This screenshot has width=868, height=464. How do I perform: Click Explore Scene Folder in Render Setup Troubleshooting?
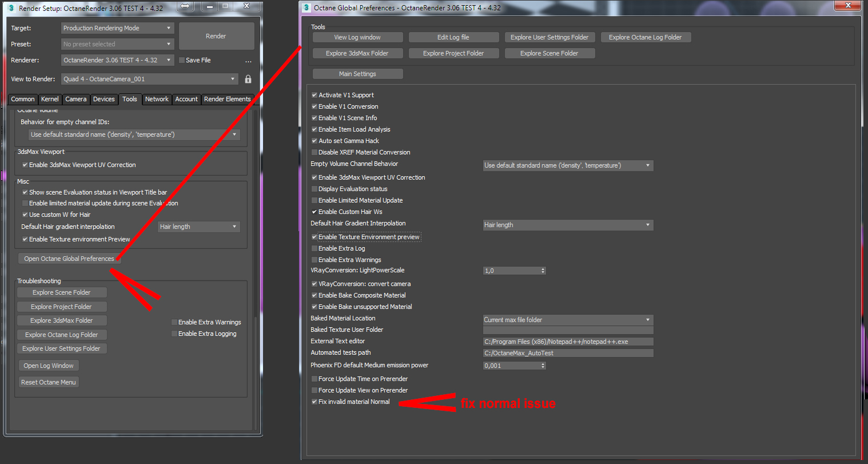coord(62,292)
